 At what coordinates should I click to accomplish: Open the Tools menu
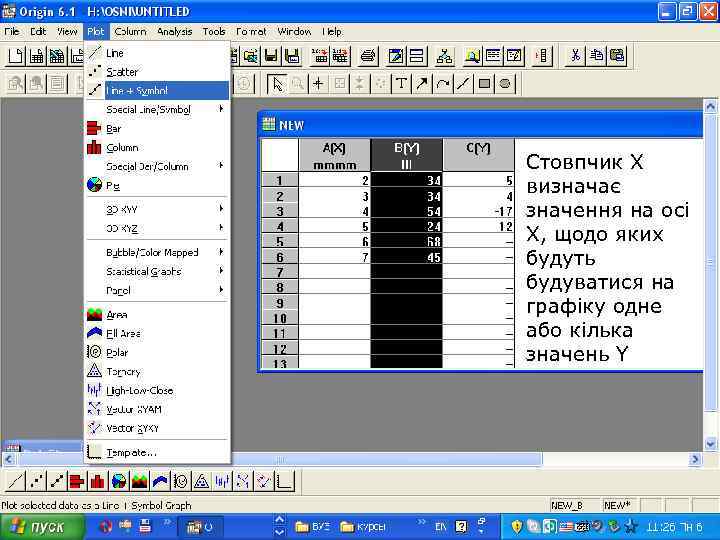pyautogui.click(x=214, y=32)
